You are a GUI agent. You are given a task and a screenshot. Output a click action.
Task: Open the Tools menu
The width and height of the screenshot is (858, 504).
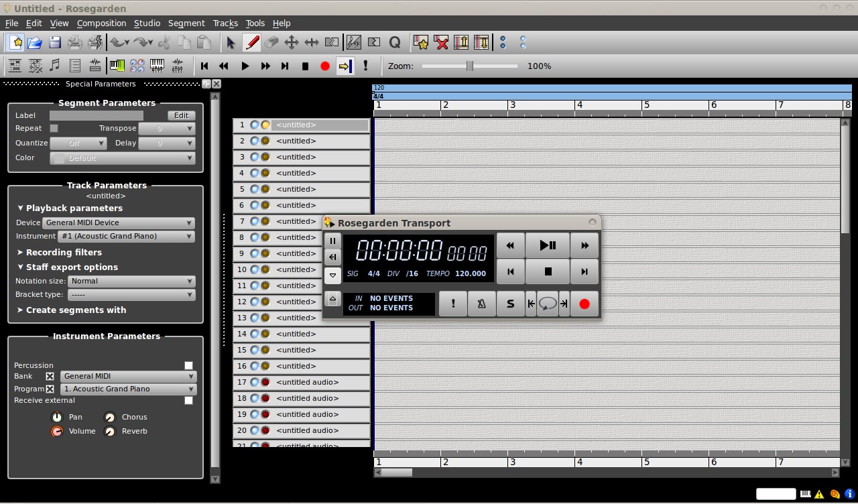(255, 23)
